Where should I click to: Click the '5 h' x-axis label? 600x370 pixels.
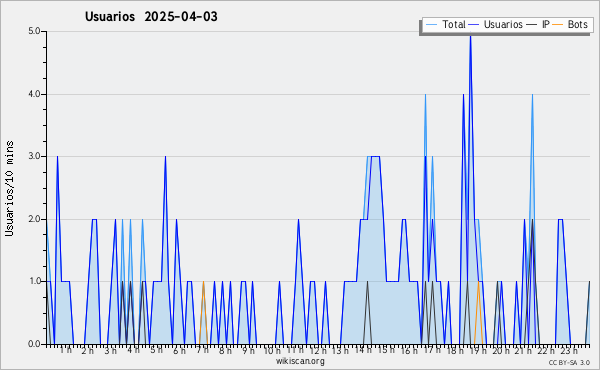(156, 350)
